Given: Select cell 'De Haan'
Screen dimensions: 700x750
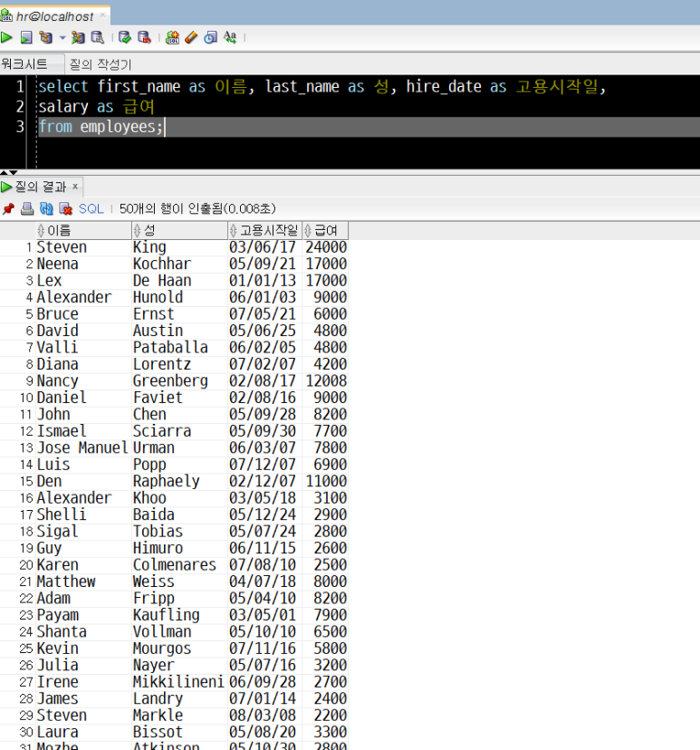Looking at the screenshot, I should pos(180,281).
